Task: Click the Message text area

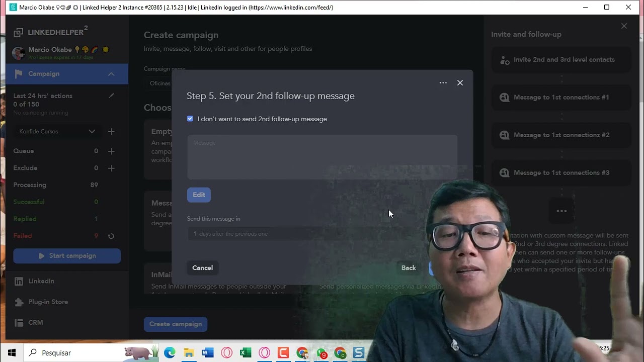Action: pos(322,157)
